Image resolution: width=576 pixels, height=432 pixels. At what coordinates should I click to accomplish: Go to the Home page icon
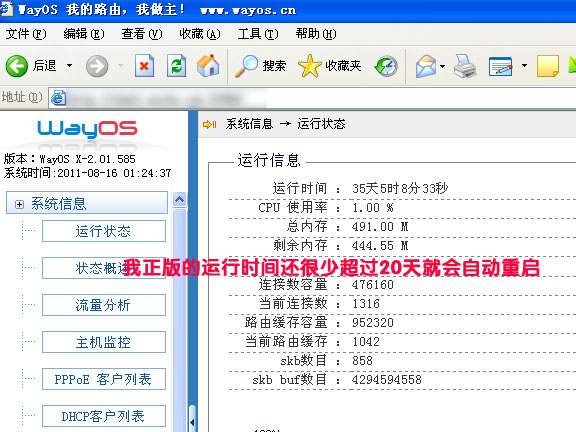pos(208,66)
